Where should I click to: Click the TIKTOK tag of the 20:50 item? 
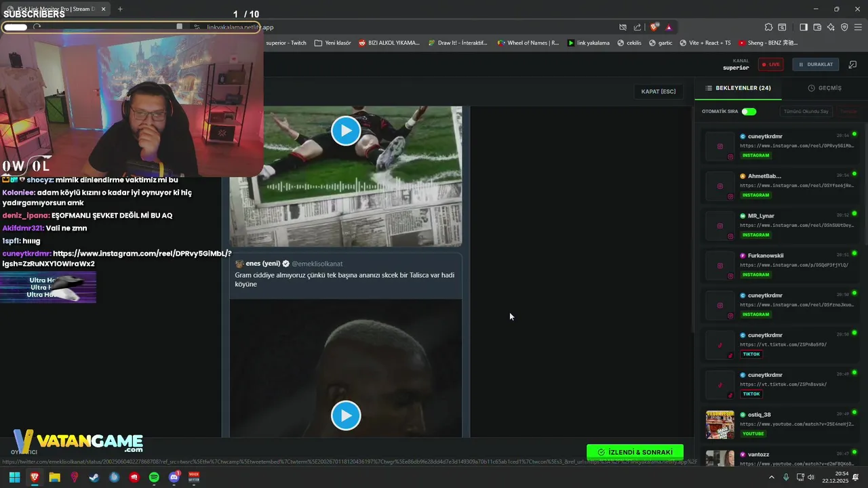(x=751, y=354)
